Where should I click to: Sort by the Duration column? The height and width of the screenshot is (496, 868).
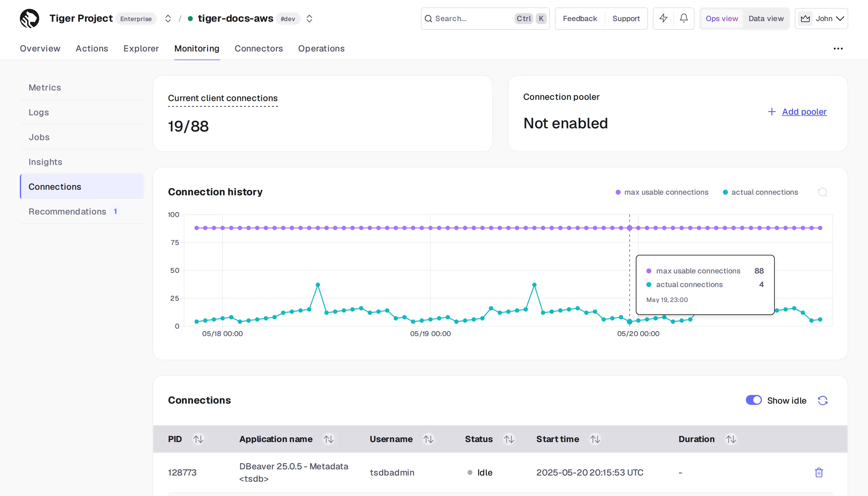[x=731, y=439]
